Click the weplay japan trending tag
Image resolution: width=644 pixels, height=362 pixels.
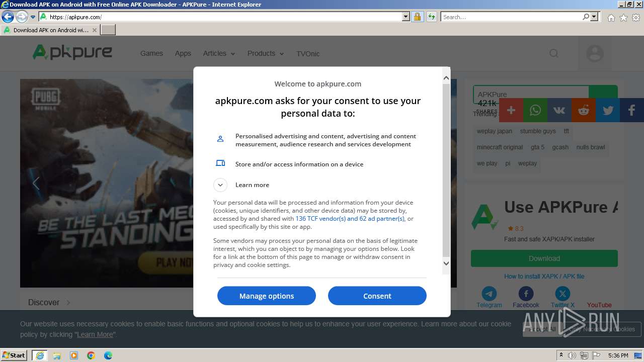(495, 131)
